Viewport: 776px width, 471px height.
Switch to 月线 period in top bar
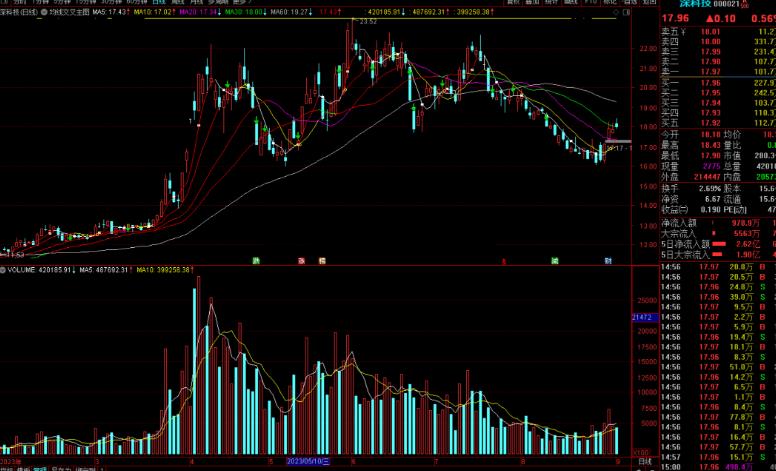point(197,2)
